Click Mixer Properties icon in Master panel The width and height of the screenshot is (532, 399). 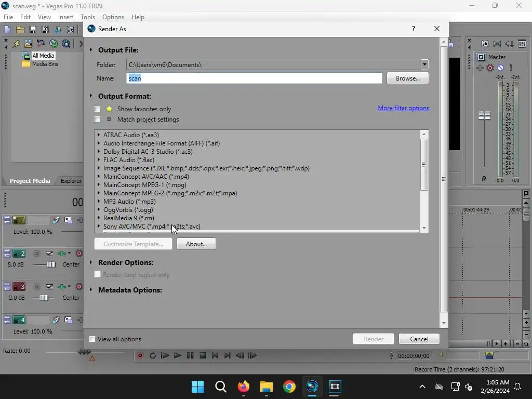(485, 44)
